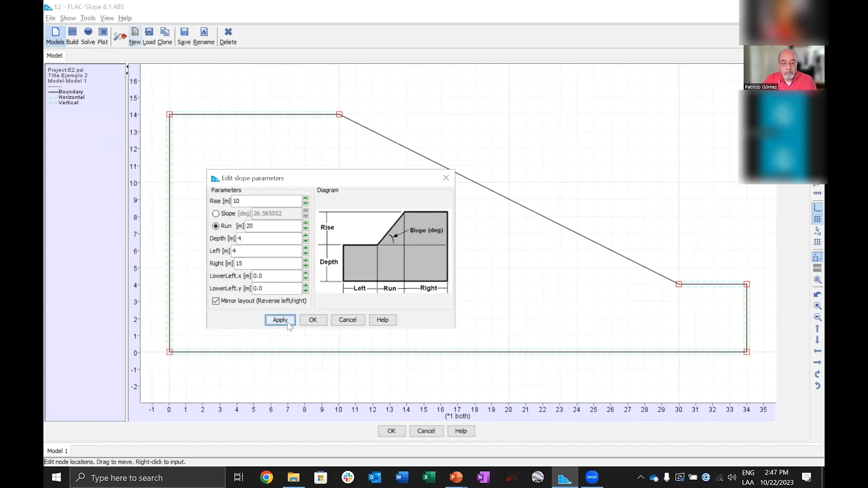Select the Slope degrees radio button
The image size is (868, 488).
click(216, 213)
